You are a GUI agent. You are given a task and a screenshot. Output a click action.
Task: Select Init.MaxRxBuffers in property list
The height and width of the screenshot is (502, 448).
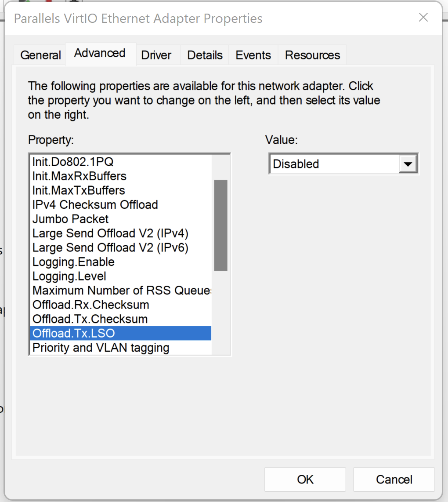[79, 176]
